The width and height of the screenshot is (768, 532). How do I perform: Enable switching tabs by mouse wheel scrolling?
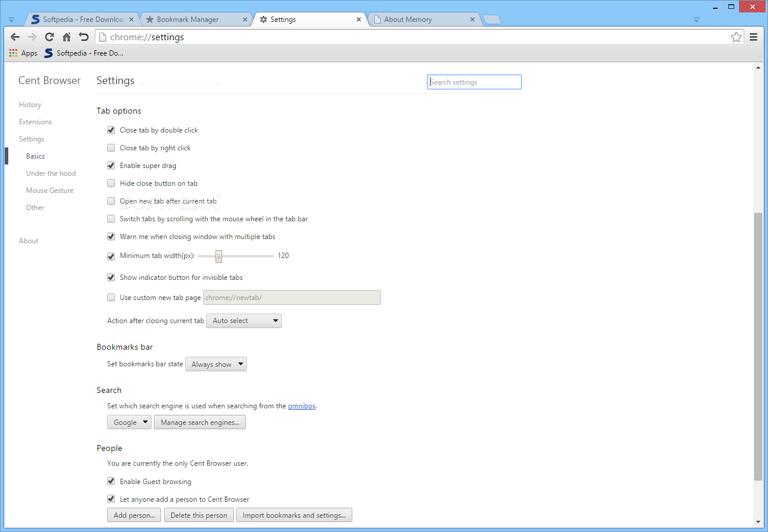point(111,219)
